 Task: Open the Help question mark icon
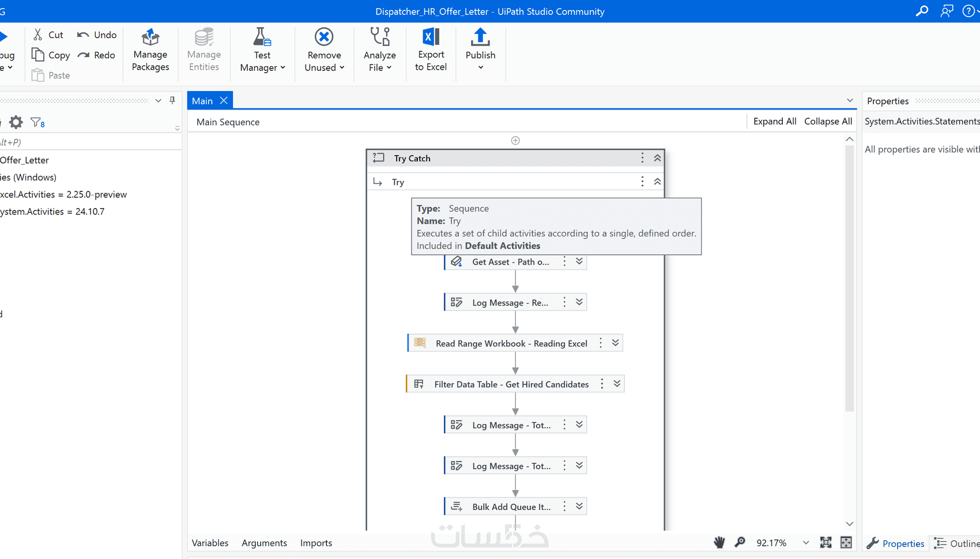[968, 11]
